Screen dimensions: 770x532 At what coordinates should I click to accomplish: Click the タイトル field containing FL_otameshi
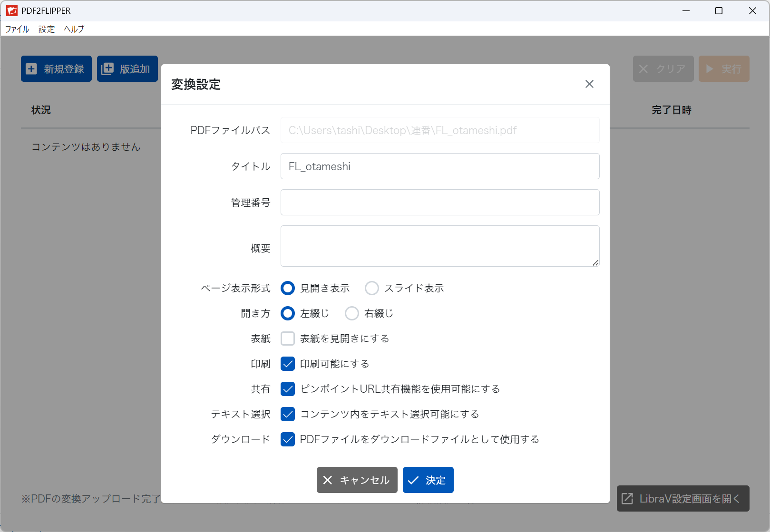click(x=439, y=166)
